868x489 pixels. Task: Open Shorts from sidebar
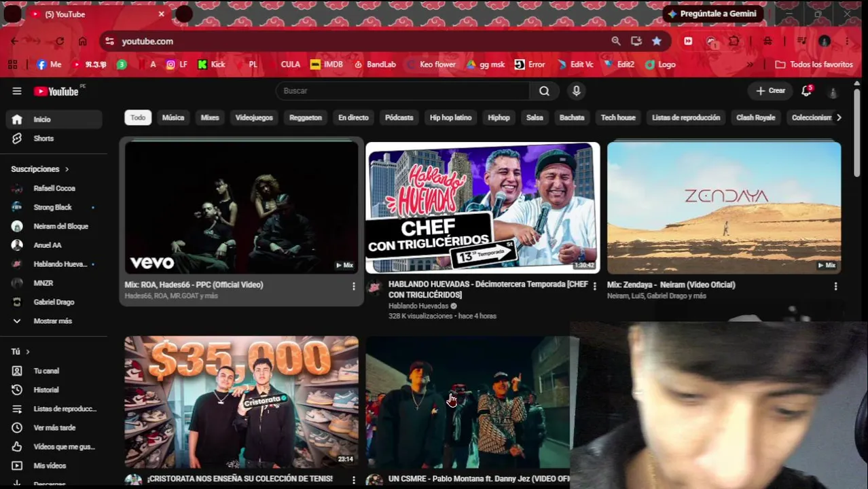(x=54, y=139)
